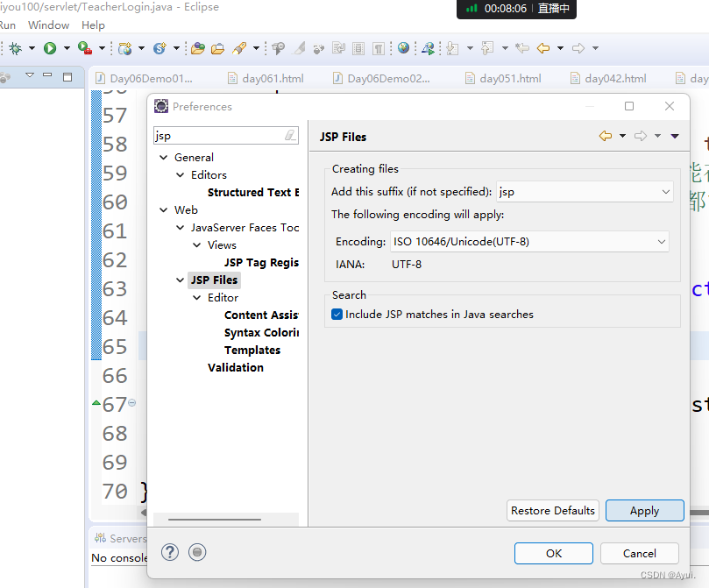This screenshot has height=588, width=709.
Task: Click the Preferences dialog help question icon
Action: pyautogui.click(x=170, y=552)
